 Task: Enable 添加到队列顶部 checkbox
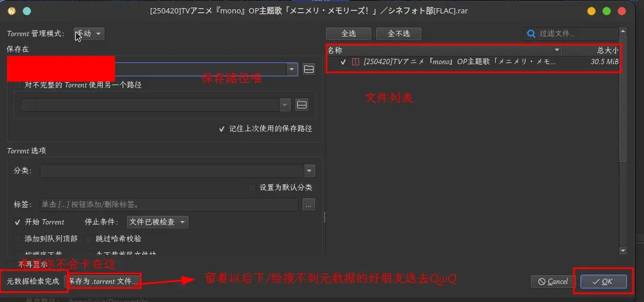click(18, 238)
